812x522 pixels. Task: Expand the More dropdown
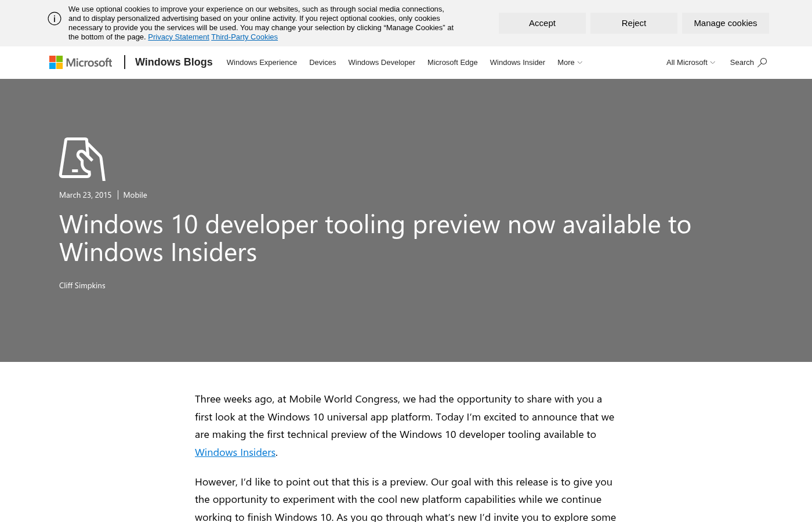click(570, 63)
